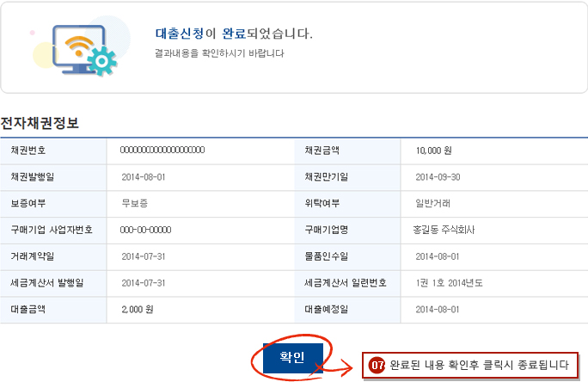Click the 구매기업명 label
The image size is (588, 382).
pyautogui.click(x=327, y=230)
